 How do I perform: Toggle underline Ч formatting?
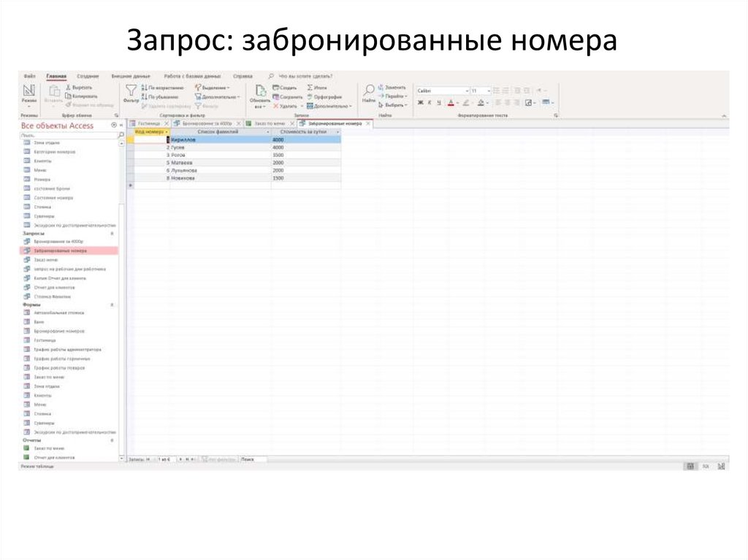point(439,102)
